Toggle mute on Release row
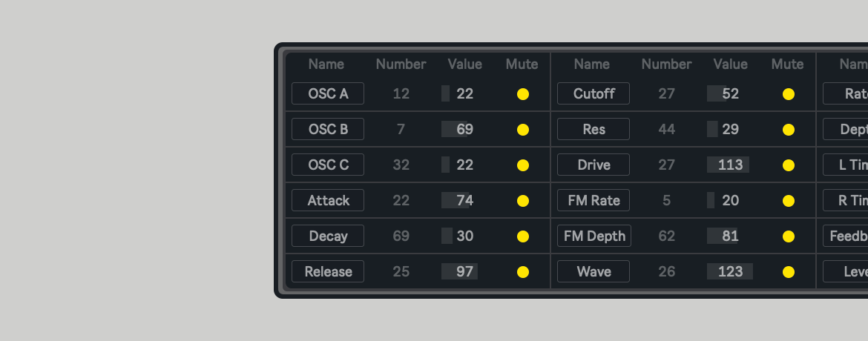The image size is (868, 341). click(x=523, y=272)
